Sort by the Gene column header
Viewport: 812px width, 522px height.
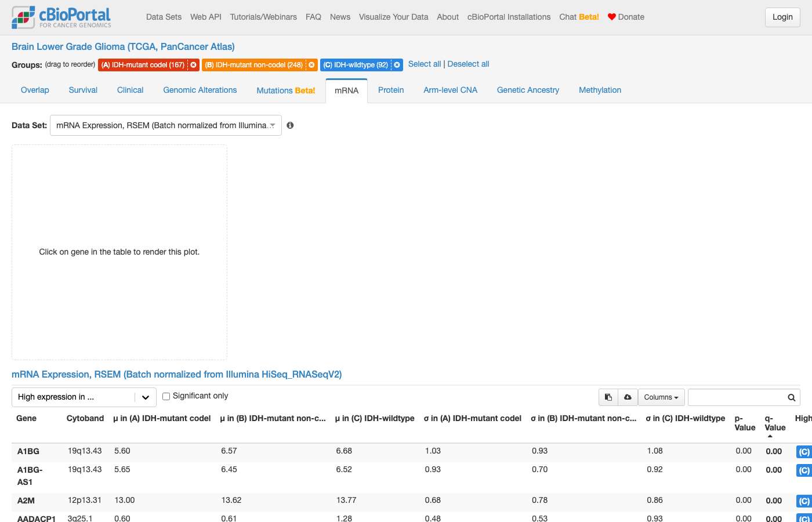click(x=26, y=418)
